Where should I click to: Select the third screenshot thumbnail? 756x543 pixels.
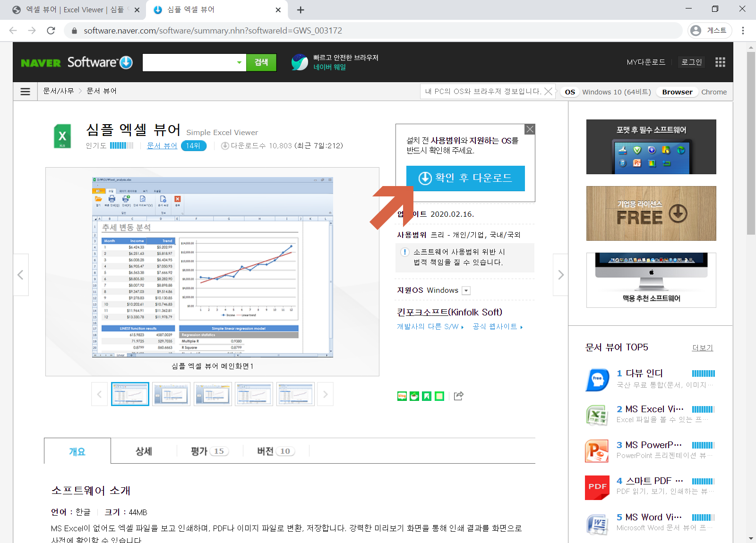point(213,394)
